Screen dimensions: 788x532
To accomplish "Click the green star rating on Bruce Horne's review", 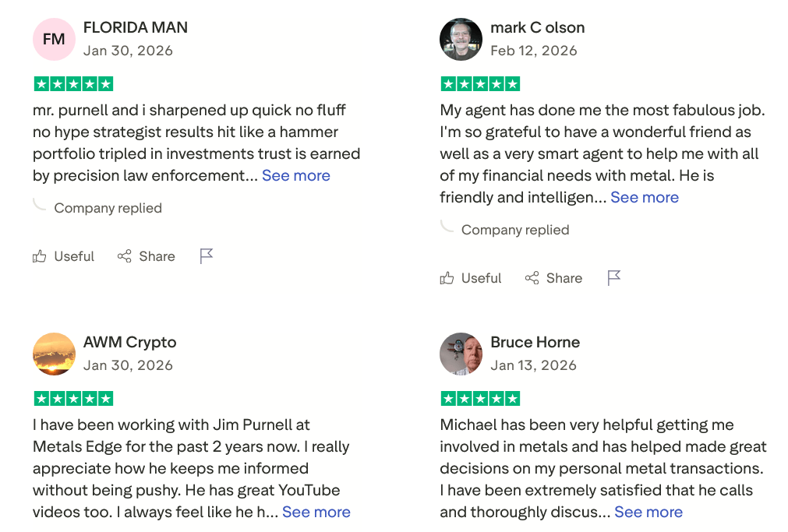I will tap(480, 397).
